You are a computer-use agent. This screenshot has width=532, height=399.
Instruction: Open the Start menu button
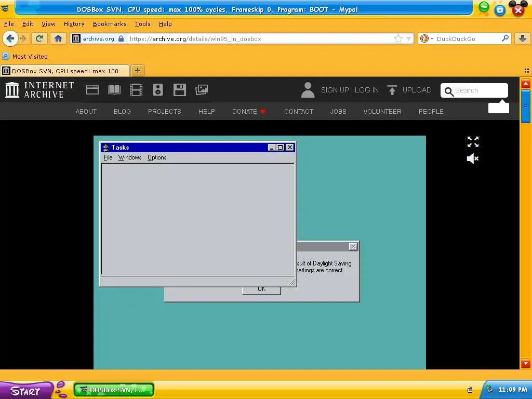[26, 391]
